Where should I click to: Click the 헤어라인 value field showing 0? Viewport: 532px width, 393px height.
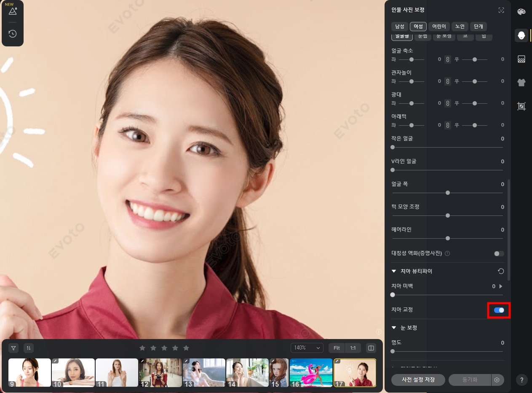[x=502, y=230]
